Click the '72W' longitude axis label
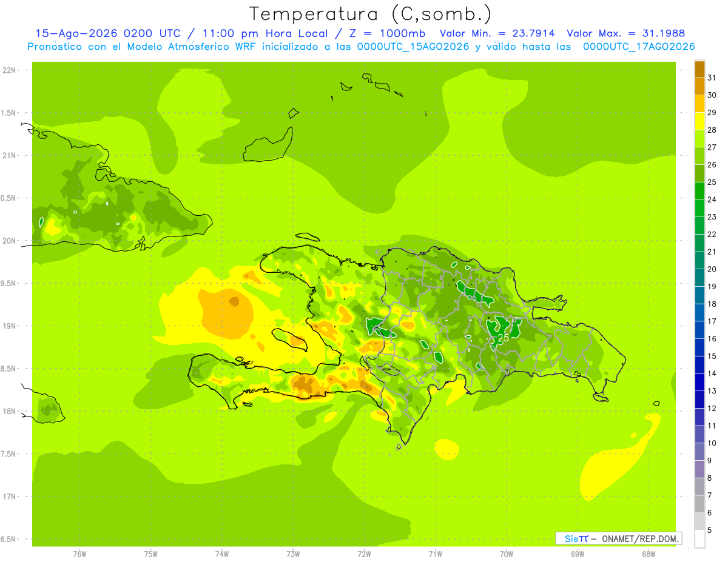728x562 pixels. [364, 554]
